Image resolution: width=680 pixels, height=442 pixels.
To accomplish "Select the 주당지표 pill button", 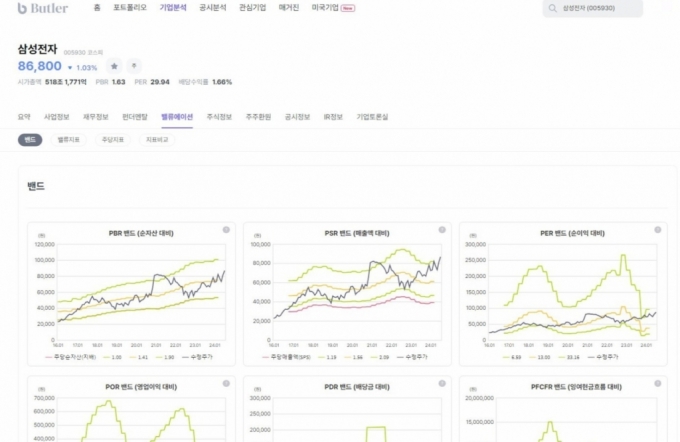I will click(113, 140).
